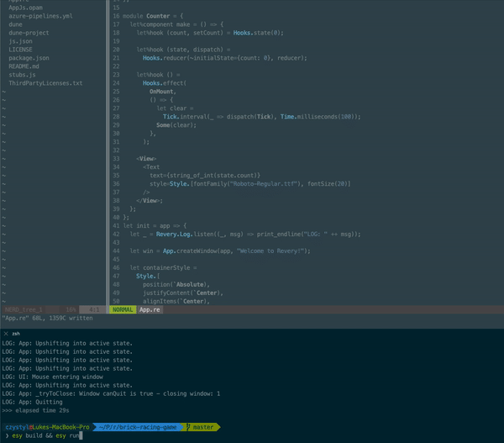
Task: Click Revery.Log.listen on line 42
Action: click(186, 234)
